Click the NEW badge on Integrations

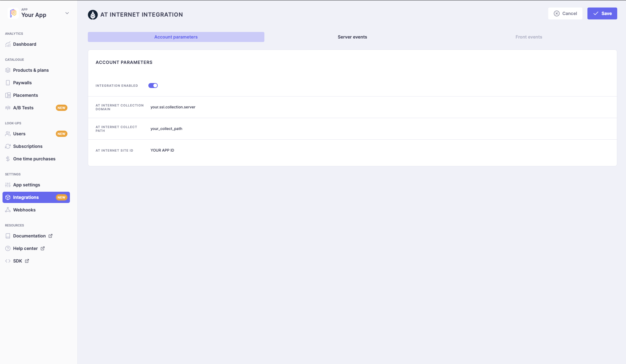coord(61,197)
